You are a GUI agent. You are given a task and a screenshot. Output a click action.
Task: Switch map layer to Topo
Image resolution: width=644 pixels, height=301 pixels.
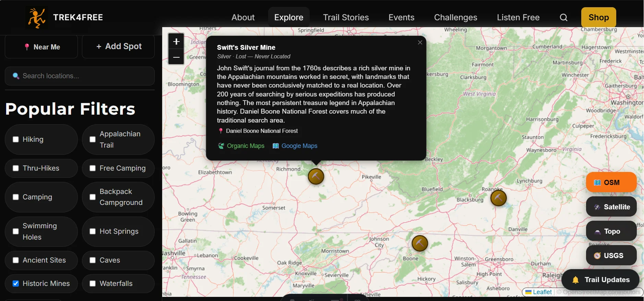point(611,231)
